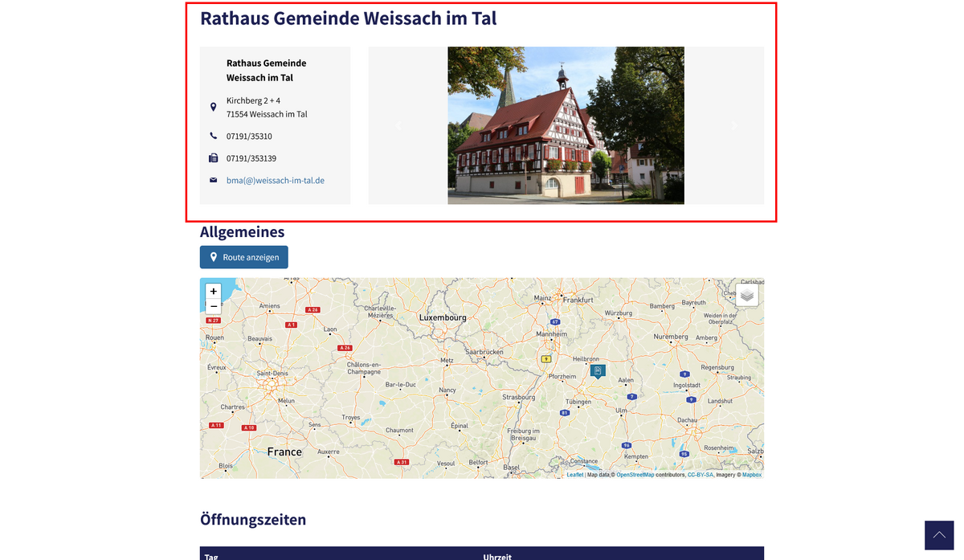Show previous image in the carousel
The height and width of the screenshot is (560, 964).
tap(398, 125)
